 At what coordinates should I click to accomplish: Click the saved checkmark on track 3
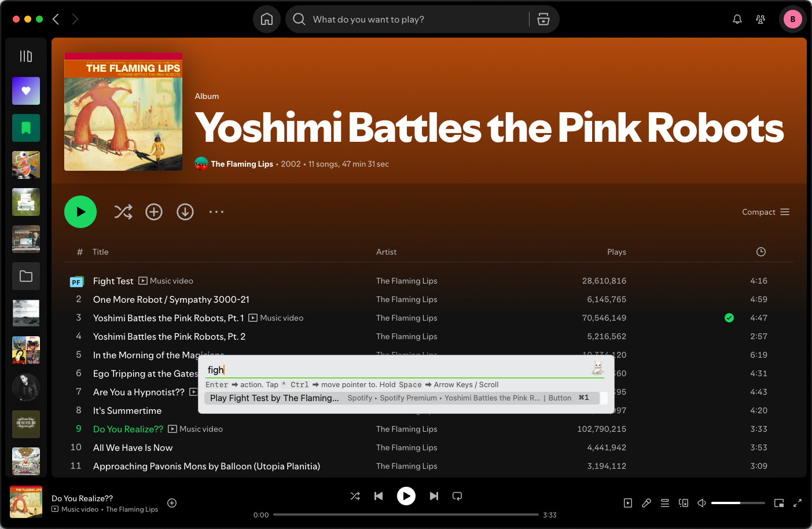729,318
